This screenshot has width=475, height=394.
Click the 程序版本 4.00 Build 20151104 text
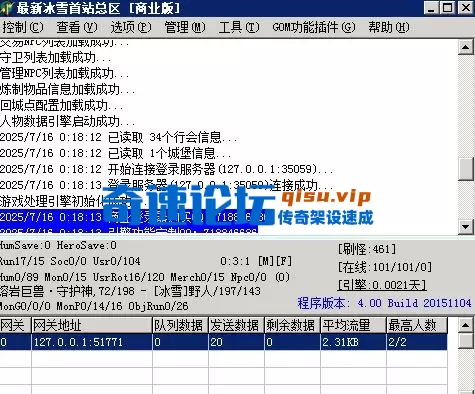tap(384, 303)
